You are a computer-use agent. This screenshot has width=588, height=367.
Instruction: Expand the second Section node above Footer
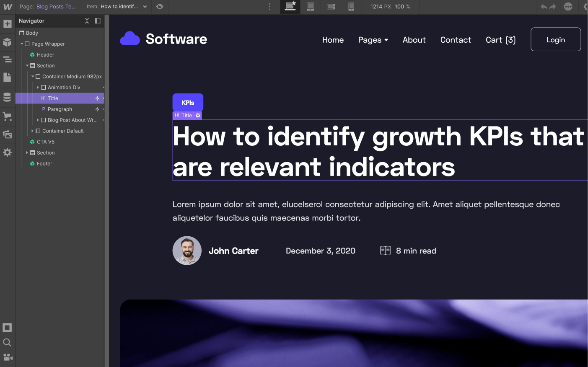coord(27,153)
